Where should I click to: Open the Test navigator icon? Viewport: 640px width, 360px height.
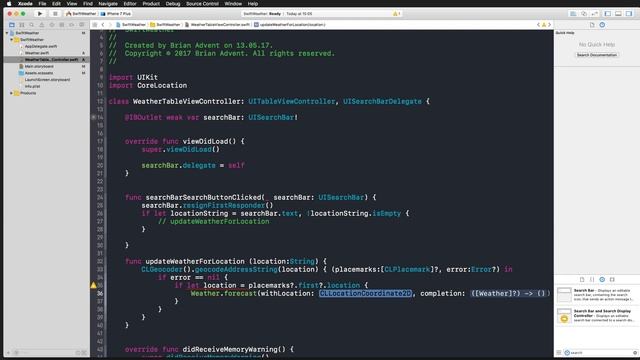51,25
